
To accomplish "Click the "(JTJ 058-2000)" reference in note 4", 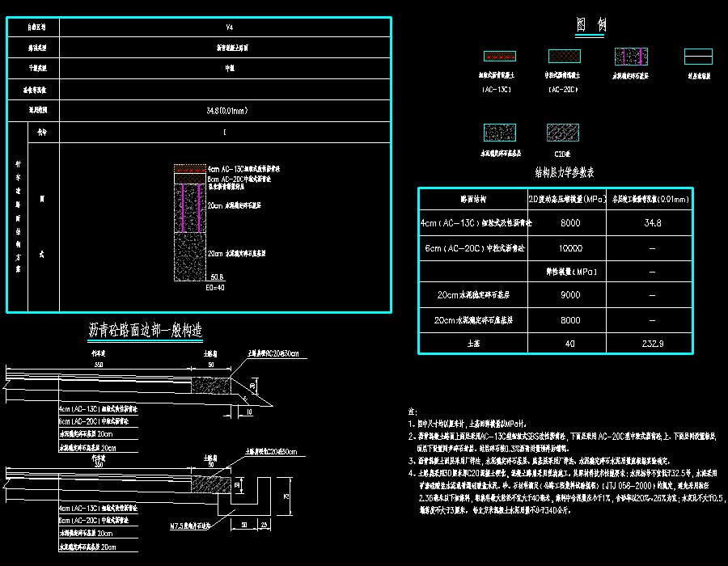I will click(627, 486).
